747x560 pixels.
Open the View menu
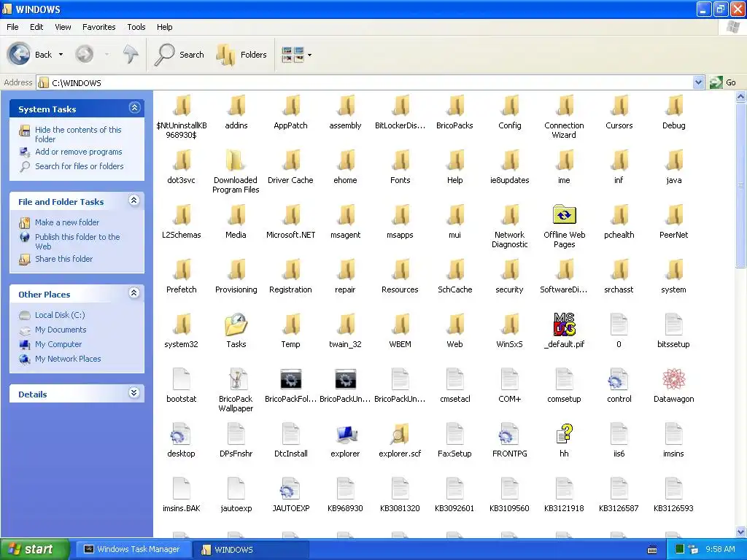coord(63,27)
